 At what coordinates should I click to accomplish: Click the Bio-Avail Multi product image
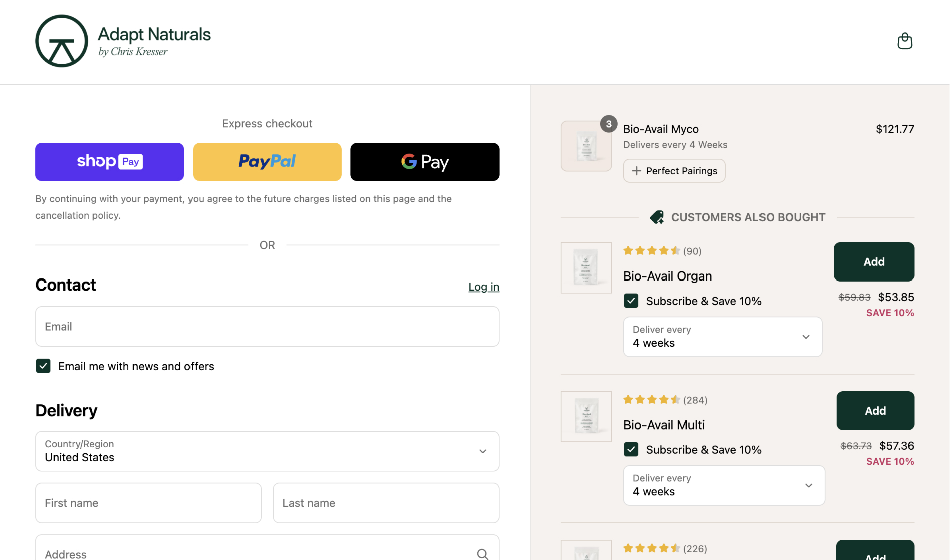[586, 417]
